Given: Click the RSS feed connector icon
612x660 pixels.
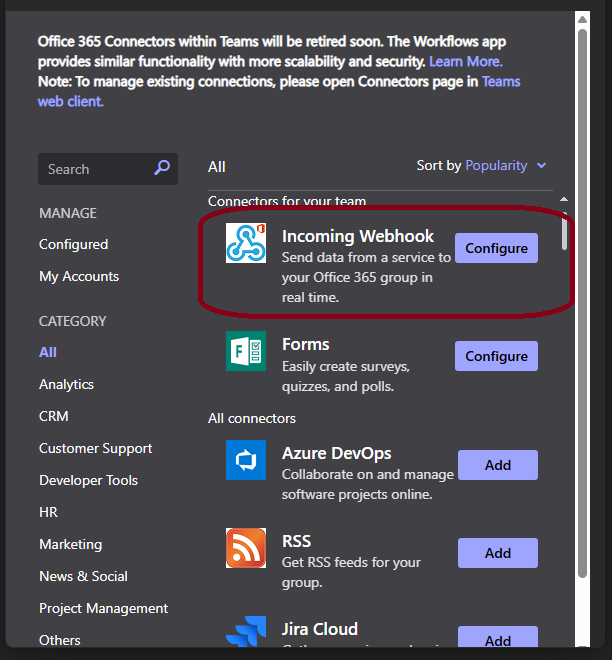Looking at the screenshot, I should [246, 547].
